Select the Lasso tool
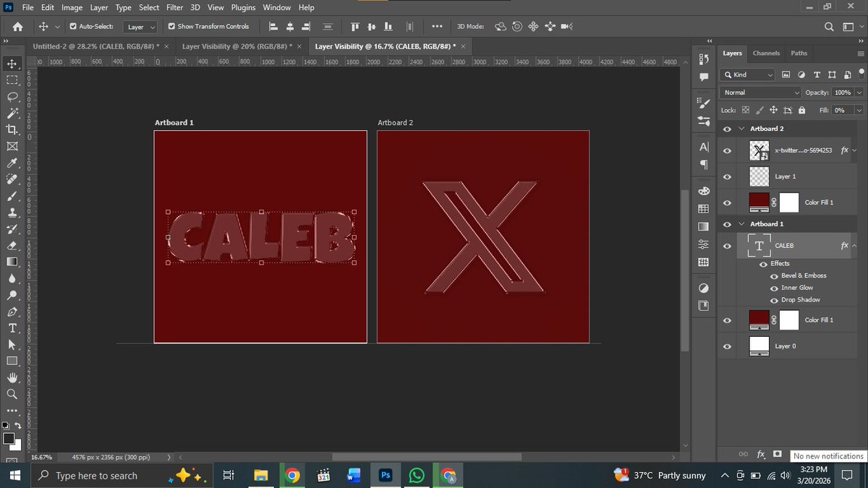868x488 pixels. (12, 96)
